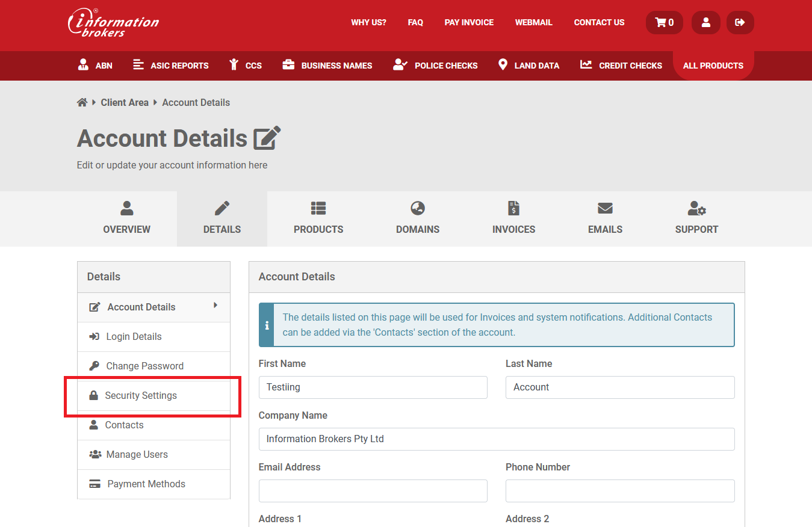Image resolution: width=812 pixels, height=527 pixels.
Task: Open Login Details in sidebar
Action: click(154, 337)
